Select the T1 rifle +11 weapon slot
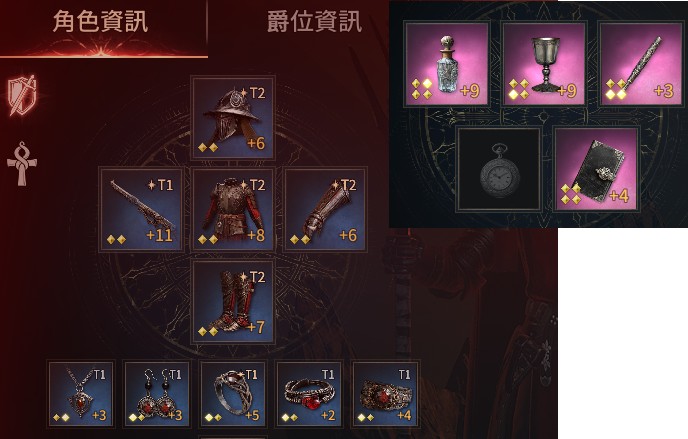688x439 pixels. [141, 209]
